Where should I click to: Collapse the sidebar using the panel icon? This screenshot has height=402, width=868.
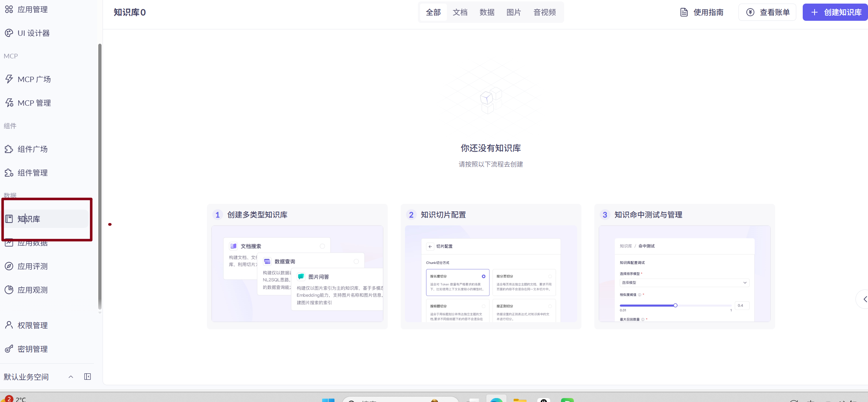88,377
